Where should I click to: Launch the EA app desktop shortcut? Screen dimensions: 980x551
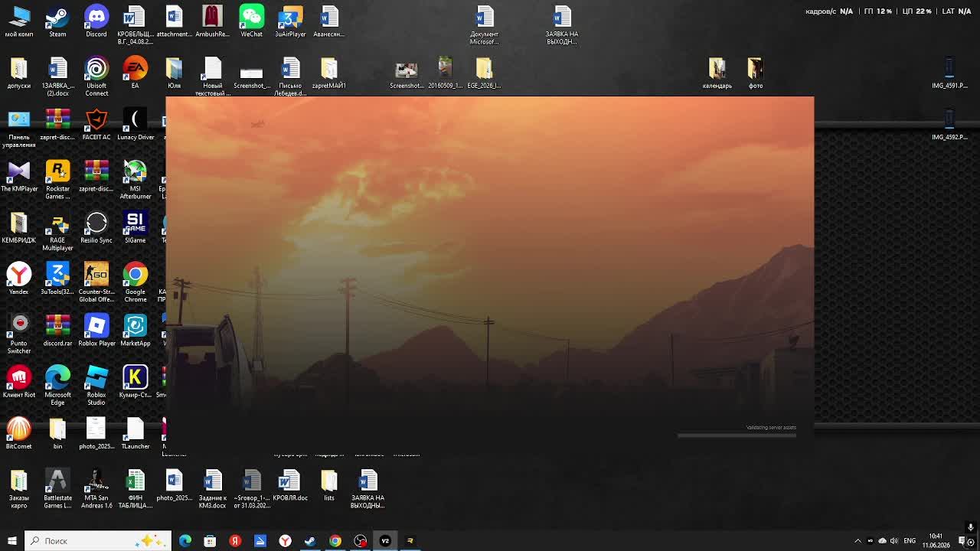click(x=135, y=73)
